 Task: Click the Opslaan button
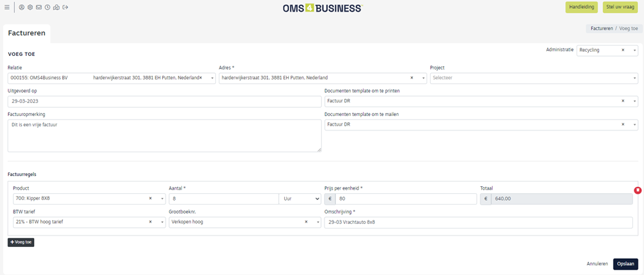[625, 264]
